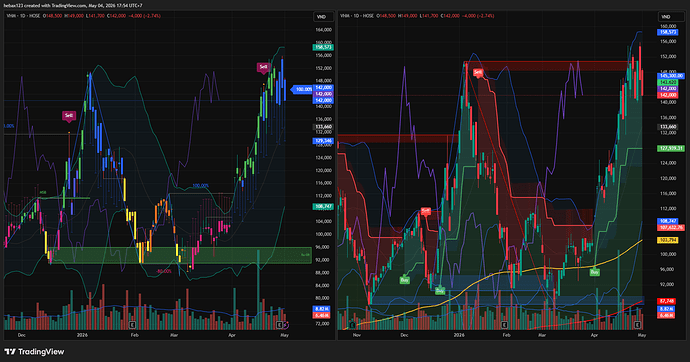Click the green 108,747 price label in left chart
This screenshot has width=690, height=362.
323,206
